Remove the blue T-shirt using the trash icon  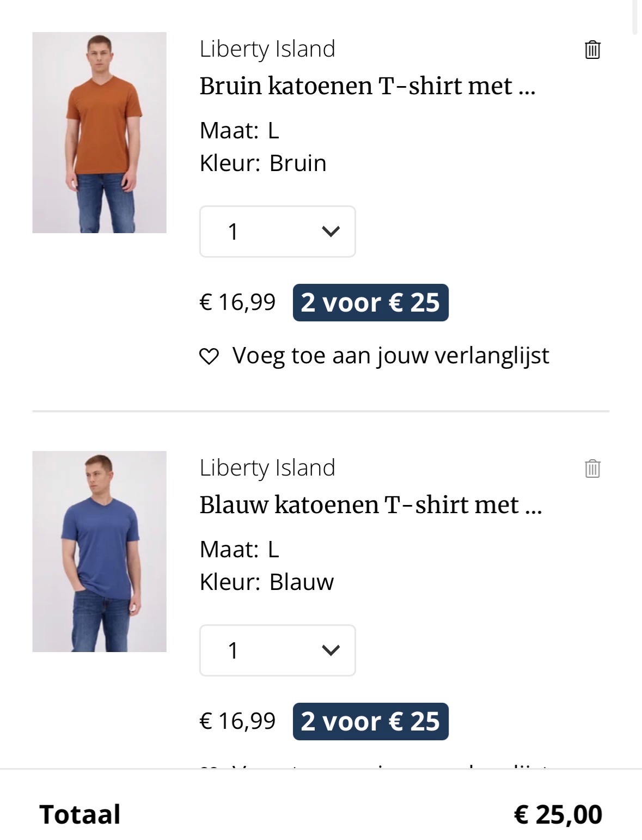coord(593,468)
